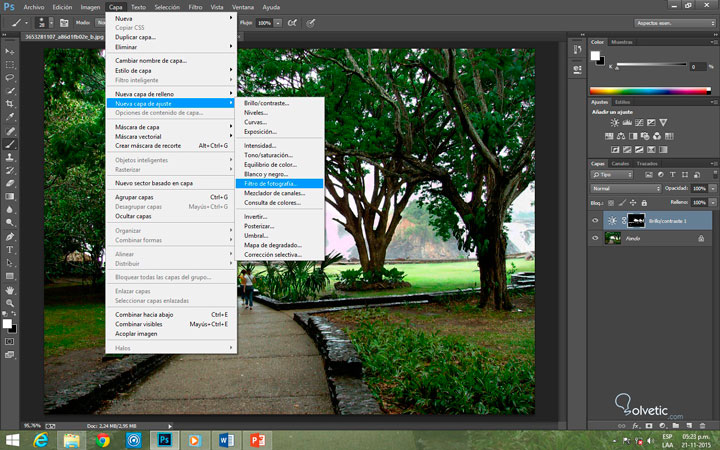Screen dimensions: 720x450
Task: Toggle airbrush mode in options bar
Action: [x=292, y=22]
